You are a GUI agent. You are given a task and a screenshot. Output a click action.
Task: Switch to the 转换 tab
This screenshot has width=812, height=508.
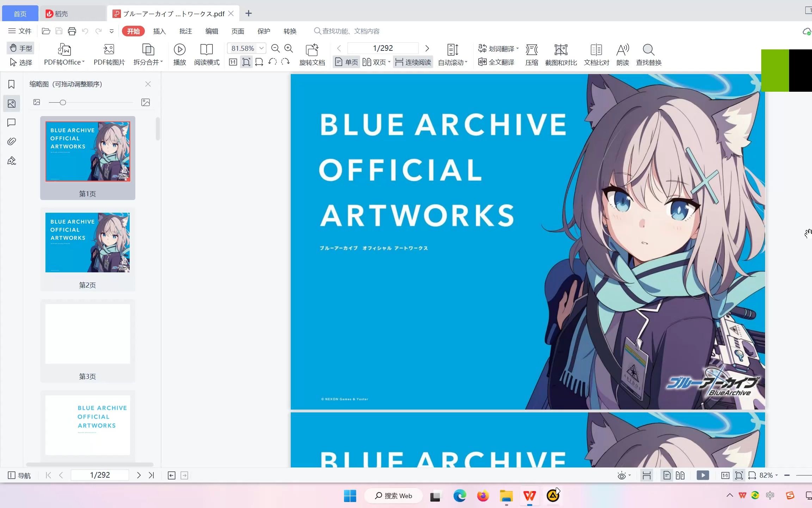tap(290, 31)
